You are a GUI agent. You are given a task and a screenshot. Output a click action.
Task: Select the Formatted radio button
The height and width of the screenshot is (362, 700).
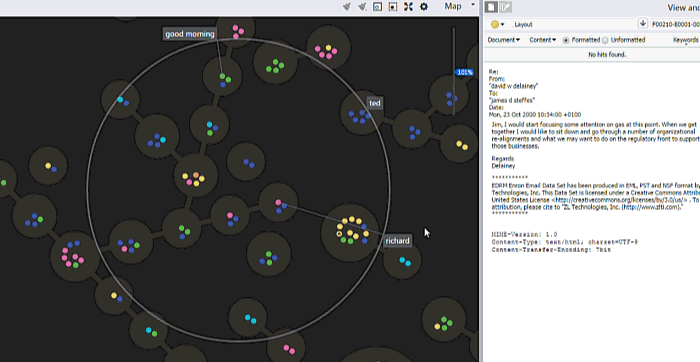point(566,40)
